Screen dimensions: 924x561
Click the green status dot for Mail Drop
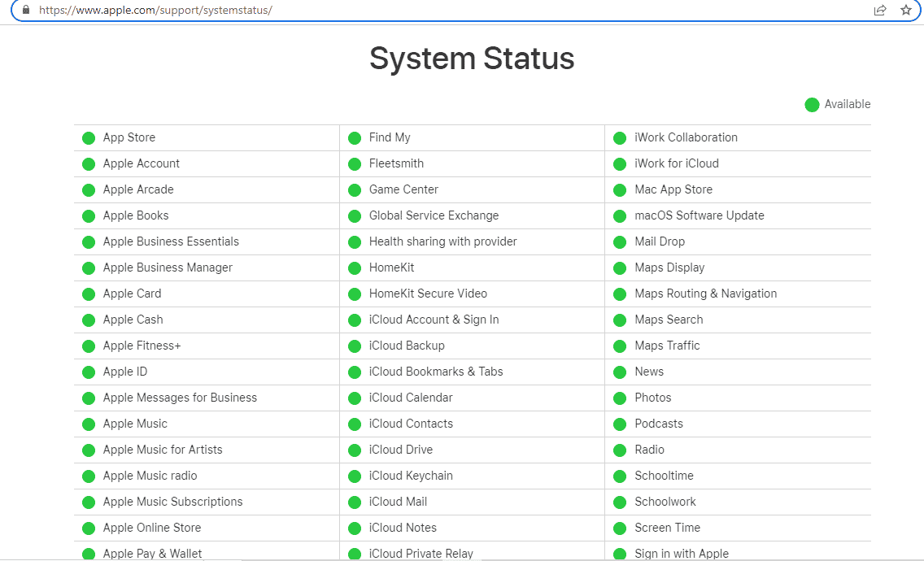(620, 242)
